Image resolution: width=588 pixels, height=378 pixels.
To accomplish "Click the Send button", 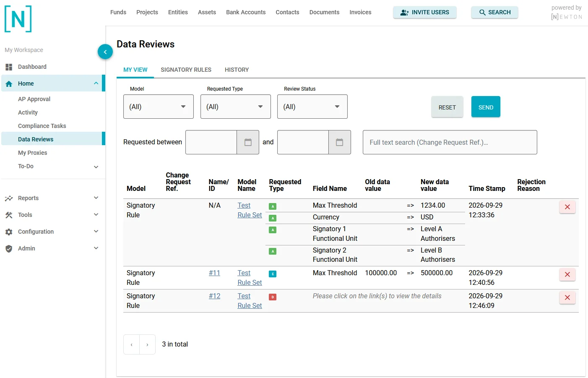I will point(486,107).
